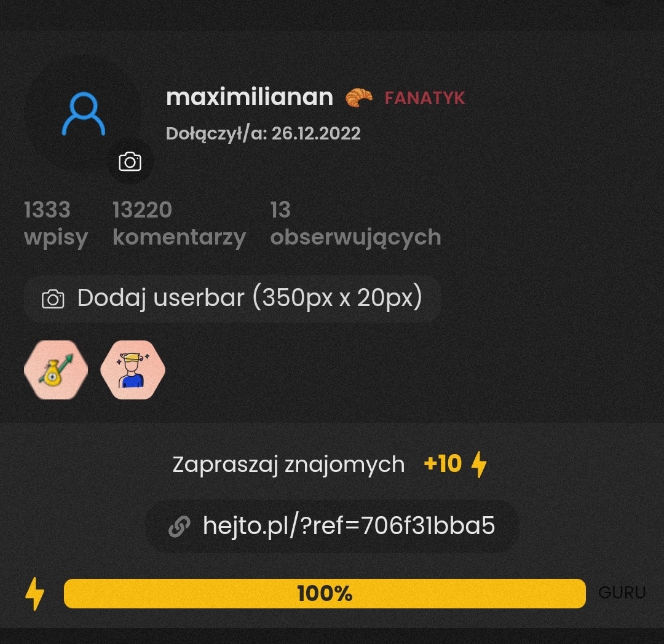664x644 pixels.
Task: Click the 100% yellow progress bar
Action: click(325, 593)
